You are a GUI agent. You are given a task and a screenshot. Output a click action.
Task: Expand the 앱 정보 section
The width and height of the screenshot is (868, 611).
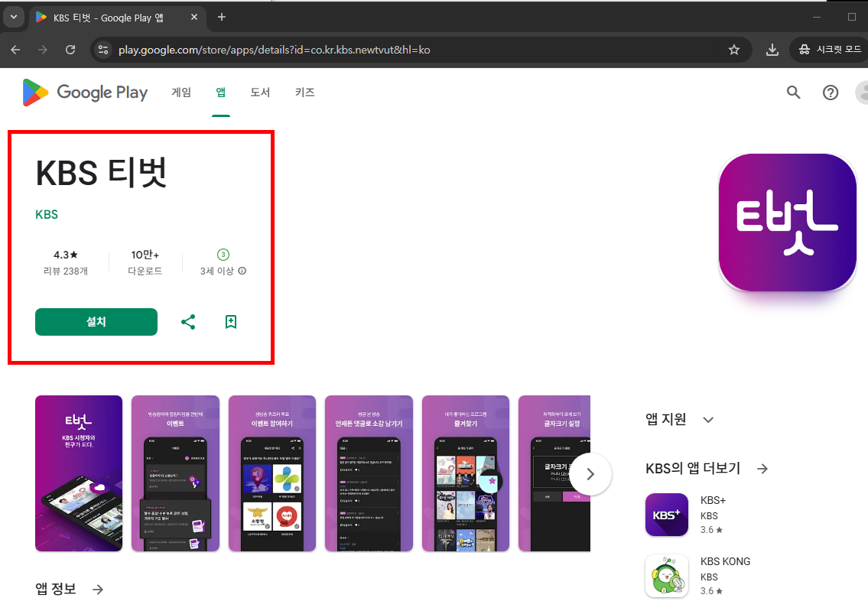[97, 589]
